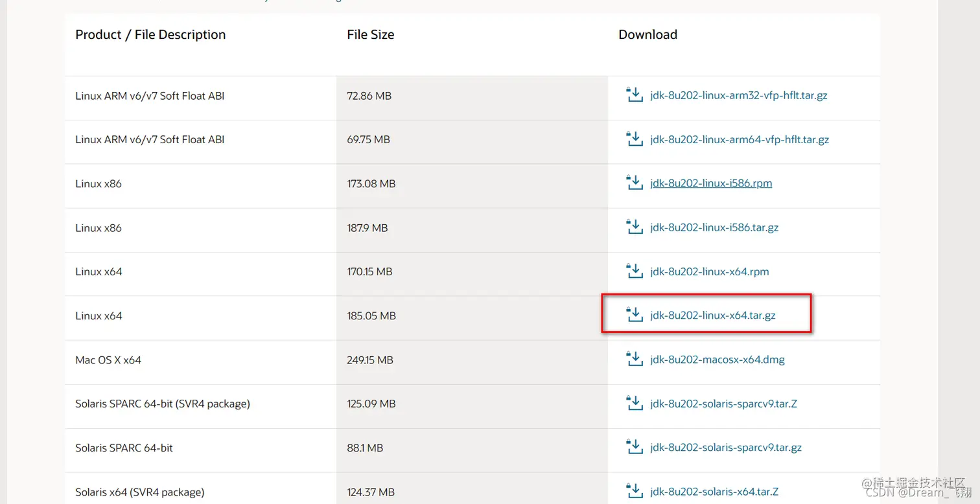Open the jdk-8u202-solaris-sparcv9.tar.Z link
The height and width of the screenshot is (504, 980).
(723, 404)
